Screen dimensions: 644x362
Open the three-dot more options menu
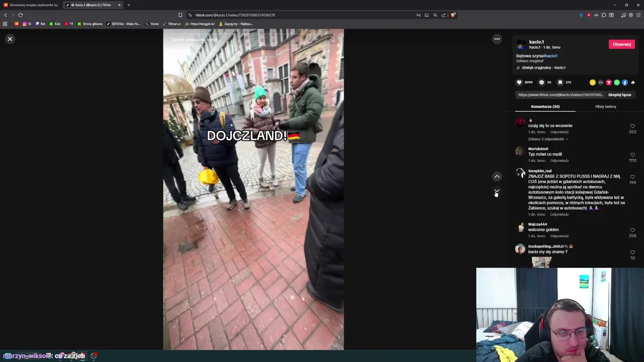[497, 39]
